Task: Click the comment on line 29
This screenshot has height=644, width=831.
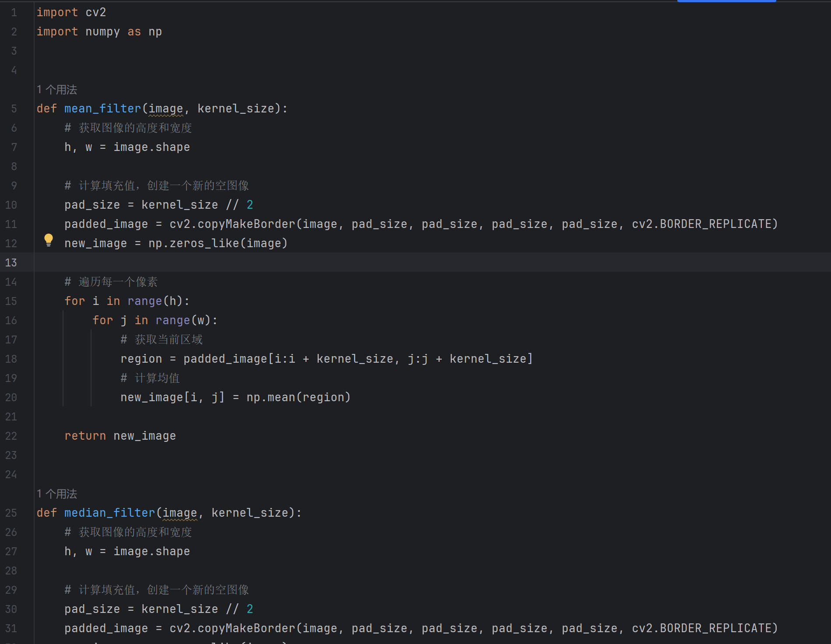Action: pyautogui.click(x=157, y=590)
